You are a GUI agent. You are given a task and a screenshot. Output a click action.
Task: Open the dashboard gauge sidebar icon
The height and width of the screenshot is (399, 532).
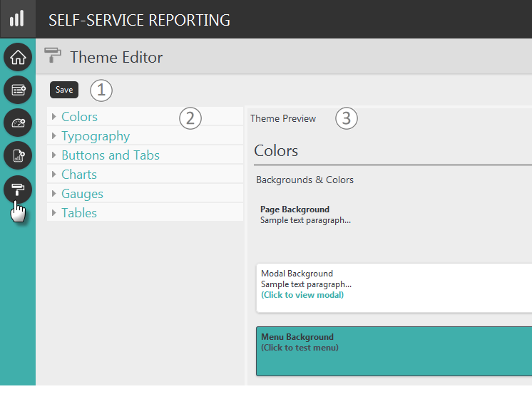[18, 123]
